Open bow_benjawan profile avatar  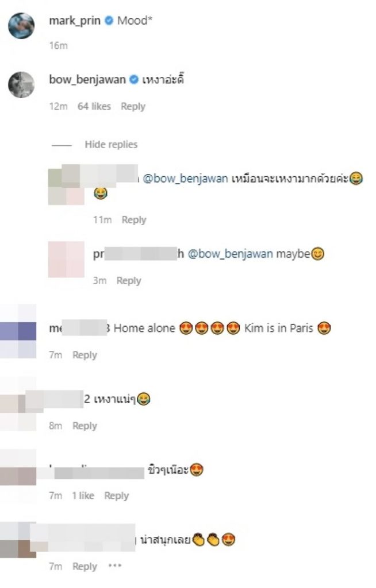[x=21, y=85]
